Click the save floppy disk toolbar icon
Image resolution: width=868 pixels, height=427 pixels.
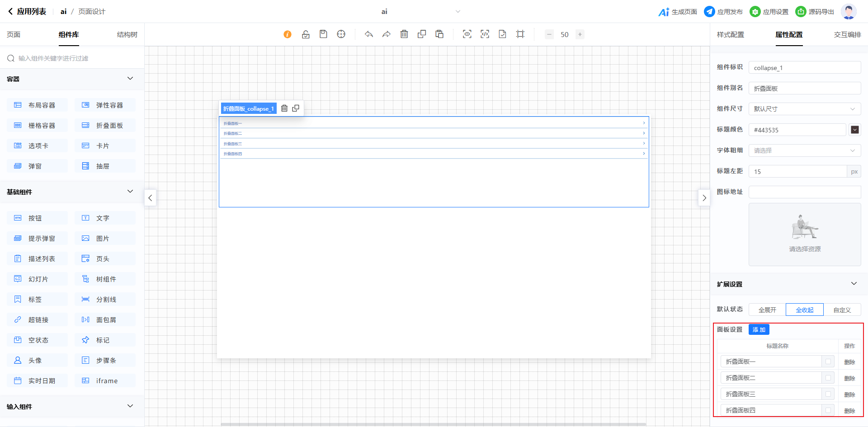[323, 34]
